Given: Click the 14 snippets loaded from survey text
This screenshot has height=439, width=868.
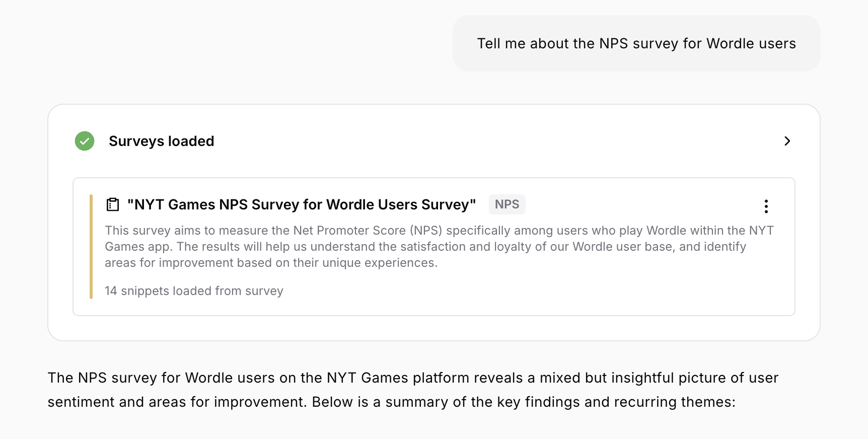Looking at the screenshot, I should [x=194, y=290].
